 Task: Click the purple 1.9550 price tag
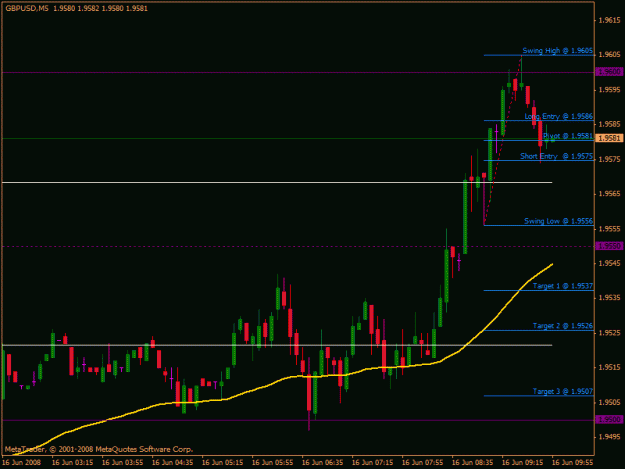pyautogui.click(x=609, y=246)
